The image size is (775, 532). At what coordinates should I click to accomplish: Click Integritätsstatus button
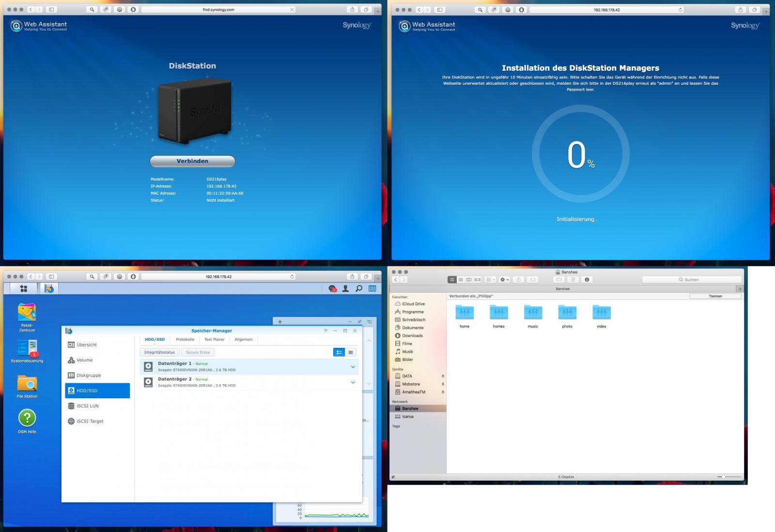[x=159, y=352]
